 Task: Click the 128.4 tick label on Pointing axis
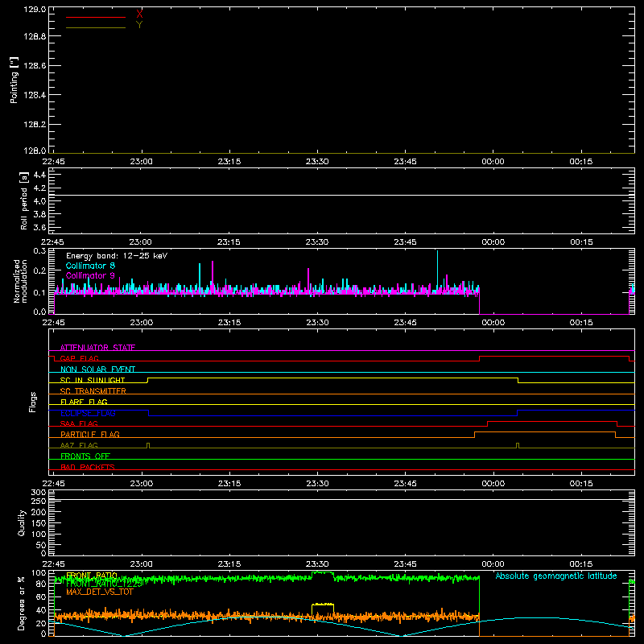35,95
